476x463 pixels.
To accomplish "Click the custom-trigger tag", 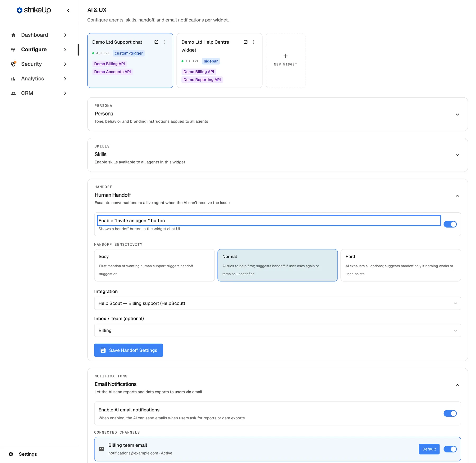I will click(129, 53).
